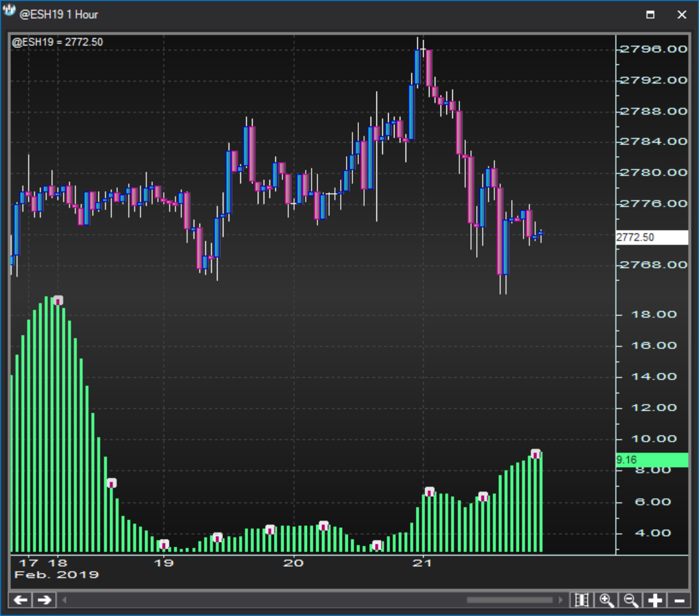The width and height of the screenshot is (699, 616).
Task: Click the 18.00 indicator axis label
Action: click(x=654, y=315)
